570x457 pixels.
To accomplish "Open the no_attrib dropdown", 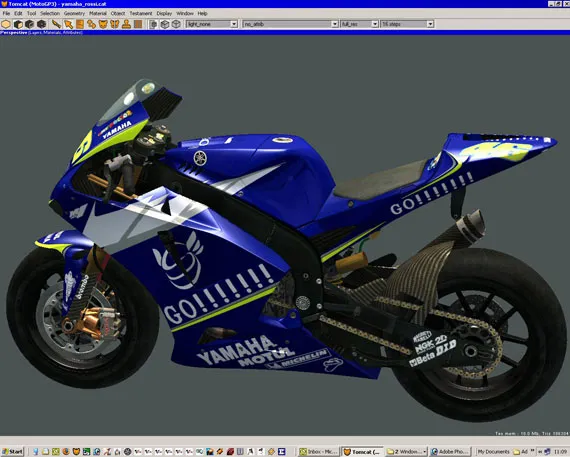I will [290, 24].
